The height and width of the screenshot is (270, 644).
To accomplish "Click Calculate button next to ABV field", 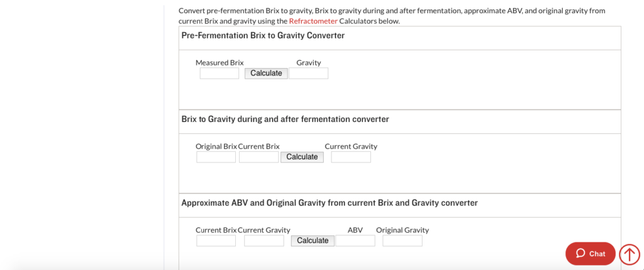I will 313,241.
